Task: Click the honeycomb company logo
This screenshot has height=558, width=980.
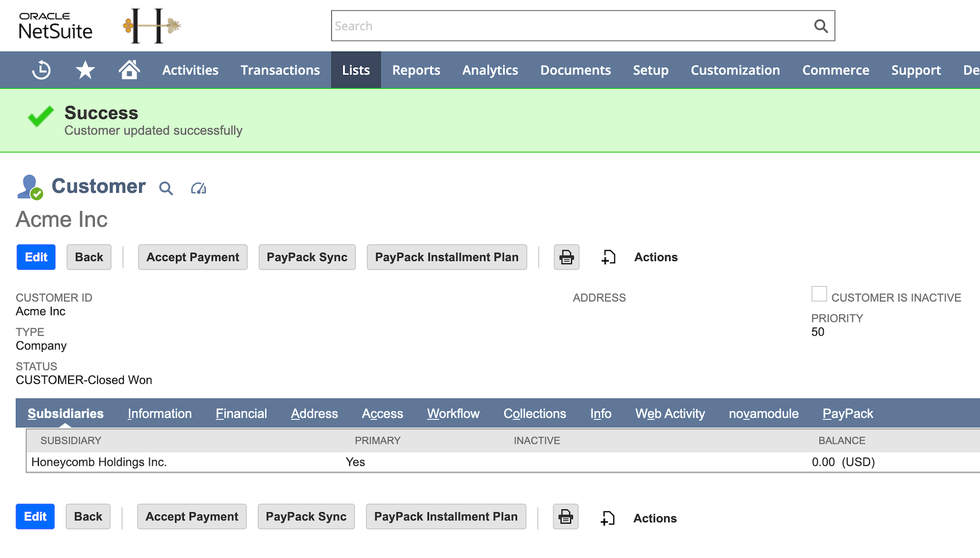Action: click(151, 25)
